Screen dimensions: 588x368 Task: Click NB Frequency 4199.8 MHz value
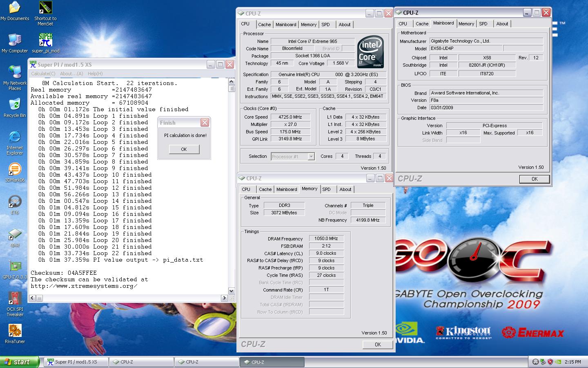368,220
